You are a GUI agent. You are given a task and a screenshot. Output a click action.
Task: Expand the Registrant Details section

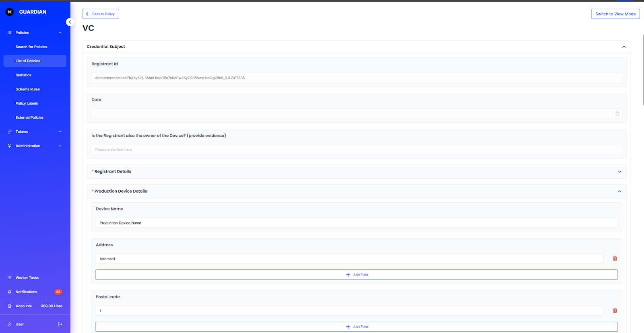tap(619, 172)
